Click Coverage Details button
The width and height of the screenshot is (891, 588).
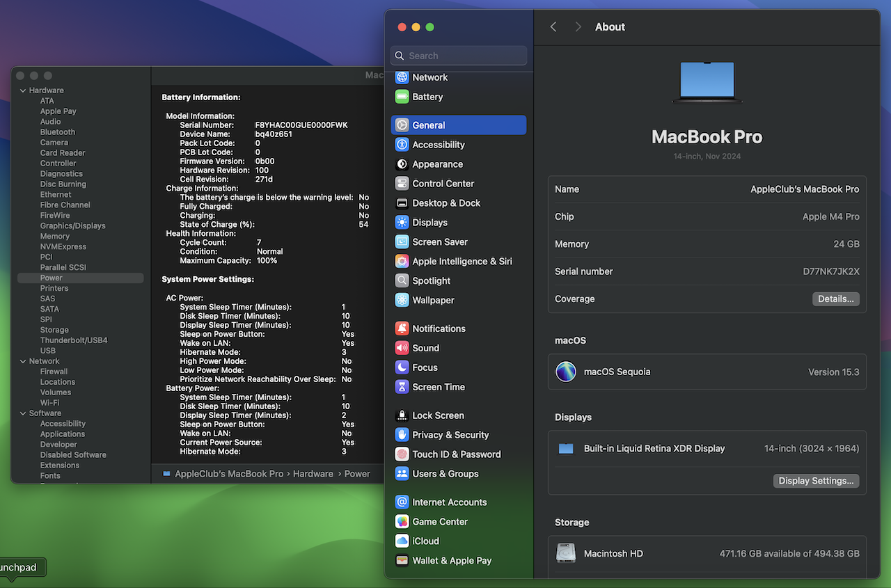[836, 299]
